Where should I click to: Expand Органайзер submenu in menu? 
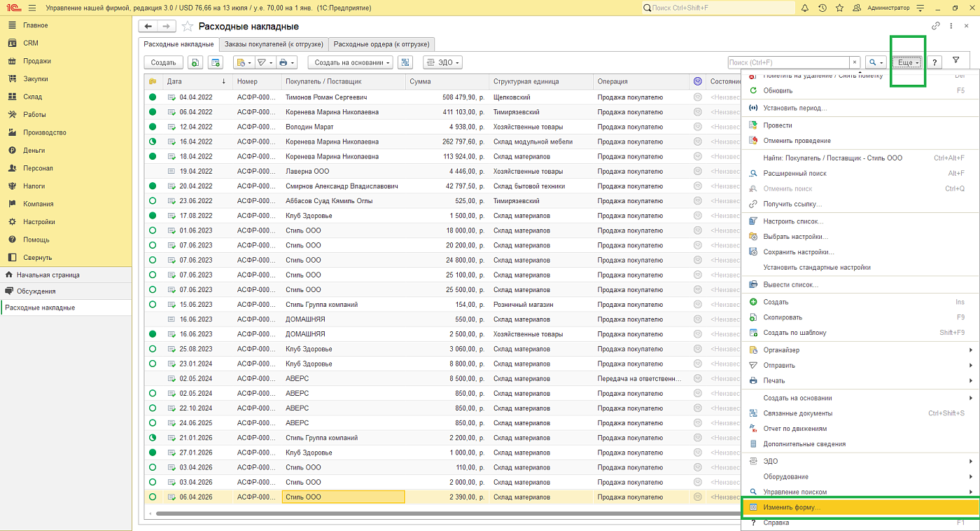(860, 350)
